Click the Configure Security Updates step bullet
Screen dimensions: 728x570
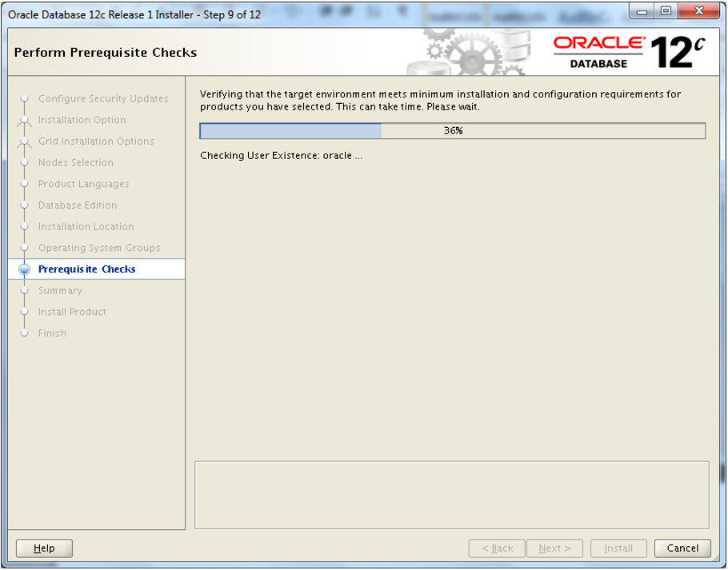click(25, 98)
